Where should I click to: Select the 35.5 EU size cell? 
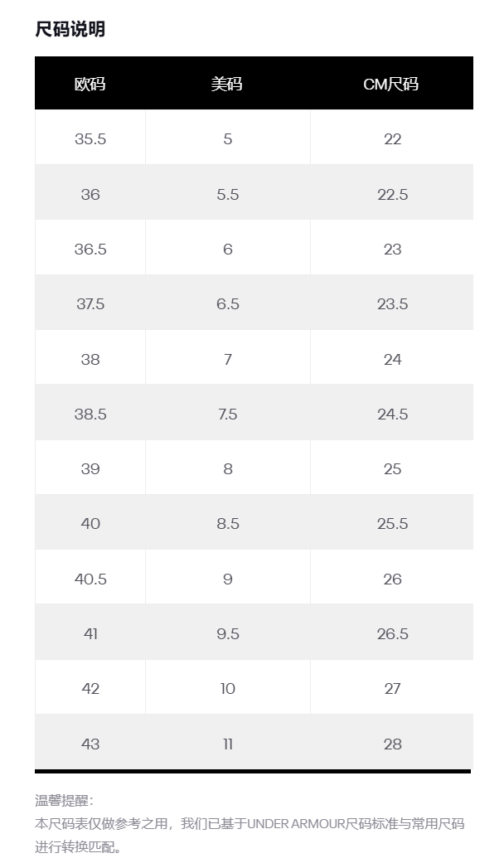pos(90,138)
